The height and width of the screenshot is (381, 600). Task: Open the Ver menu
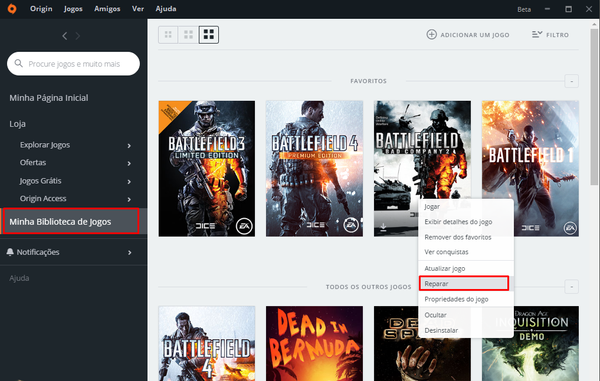pos(138,9)
